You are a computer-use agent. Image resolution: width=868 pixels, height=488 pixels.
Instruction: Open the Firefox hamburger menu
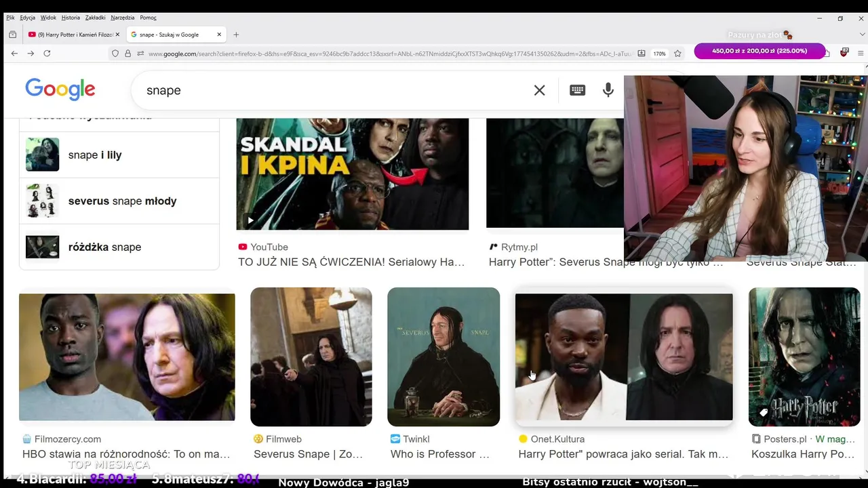pyautogui.click(x=860, y=52)
